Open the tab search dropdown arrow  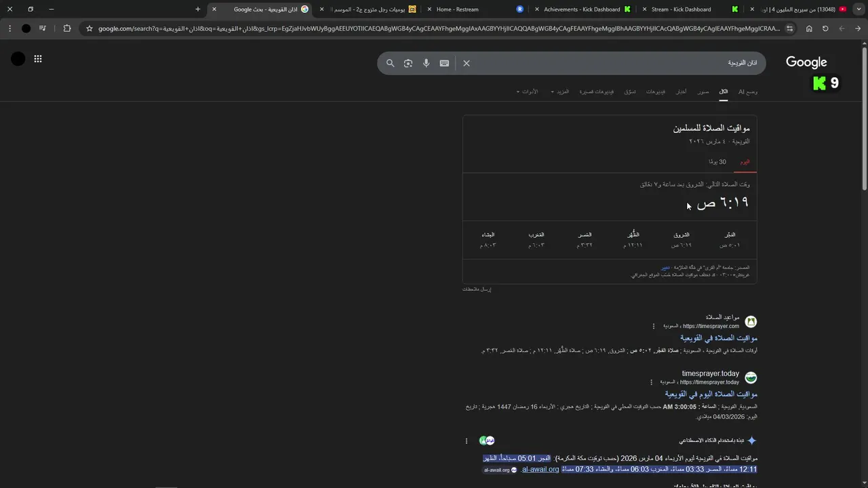point(859,9)
